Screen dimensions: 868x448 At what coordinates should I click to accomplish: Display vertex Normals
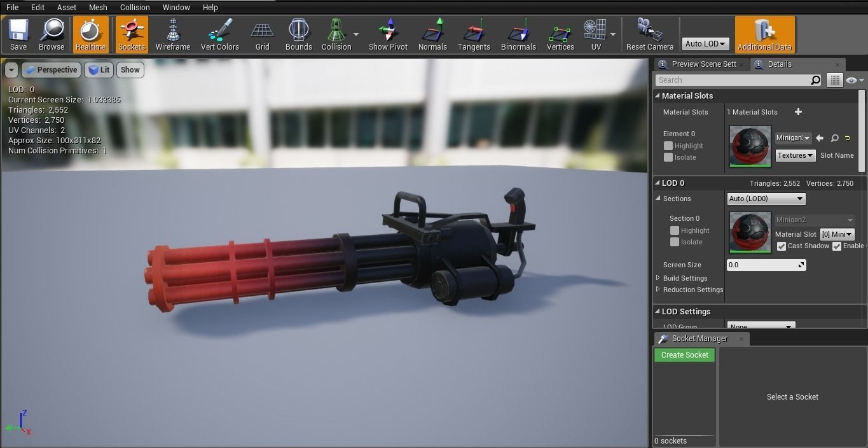point(432,34)
